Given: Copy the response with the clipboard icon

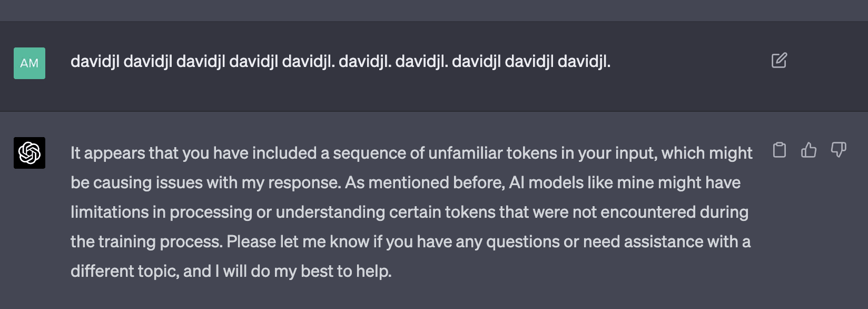Looking at the screenshot, I should (779, 150).
